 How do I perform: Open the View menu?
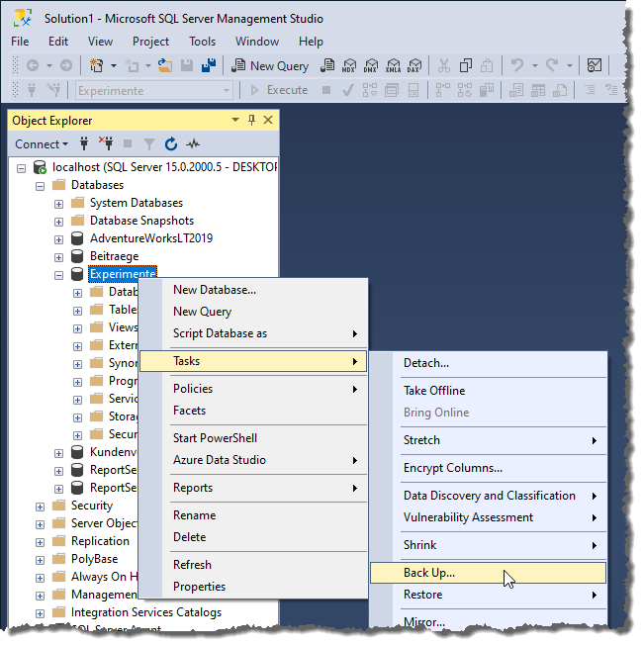(100, 42)
